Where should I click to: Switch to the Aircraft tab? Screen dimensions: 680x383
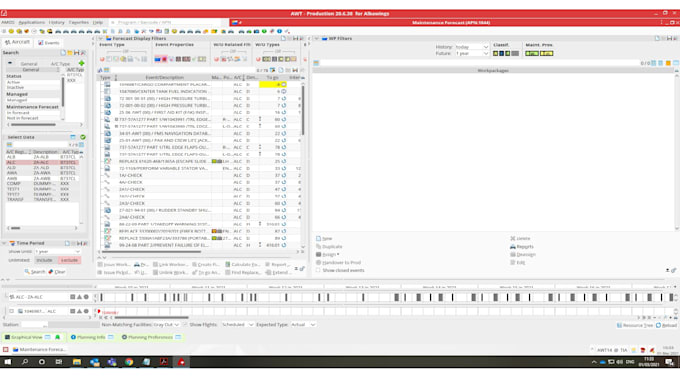tap(17, 42)
